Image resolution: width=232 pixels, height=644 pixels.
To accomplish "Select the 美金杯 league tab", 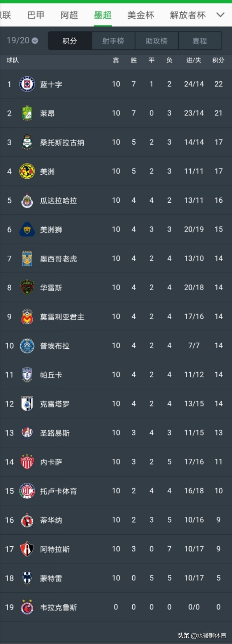I will tap(141, 15).
